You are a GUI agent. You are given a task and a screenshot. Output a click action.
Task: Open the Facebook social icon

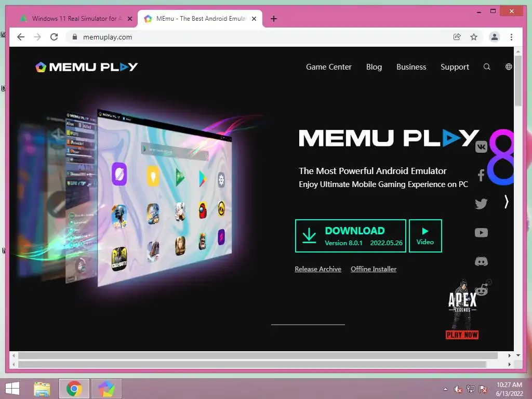point(481,175)
